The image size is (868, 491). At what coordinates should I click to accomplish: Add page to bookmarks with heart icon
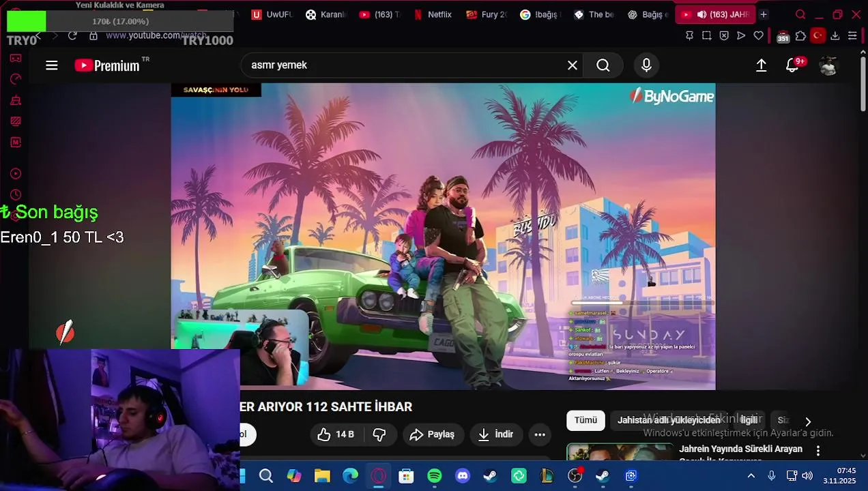(x=758, y=35)
